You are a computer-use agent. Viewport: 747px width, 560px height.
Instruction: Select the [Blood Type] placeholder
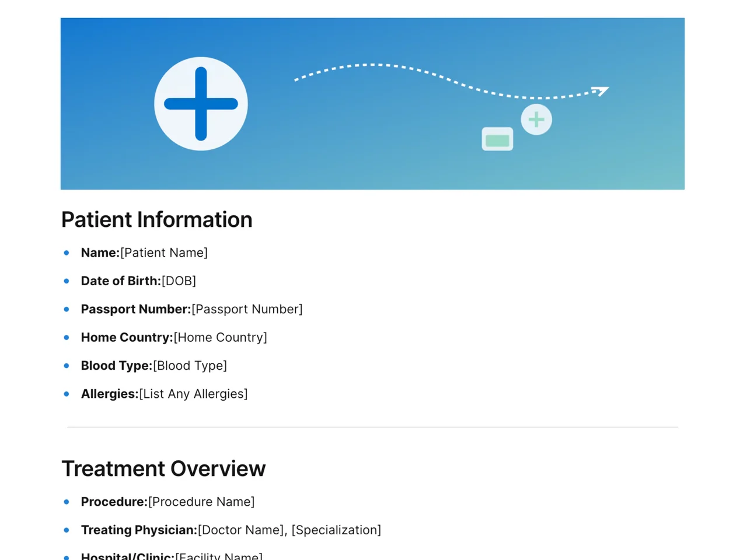click(x=190, y=366)
